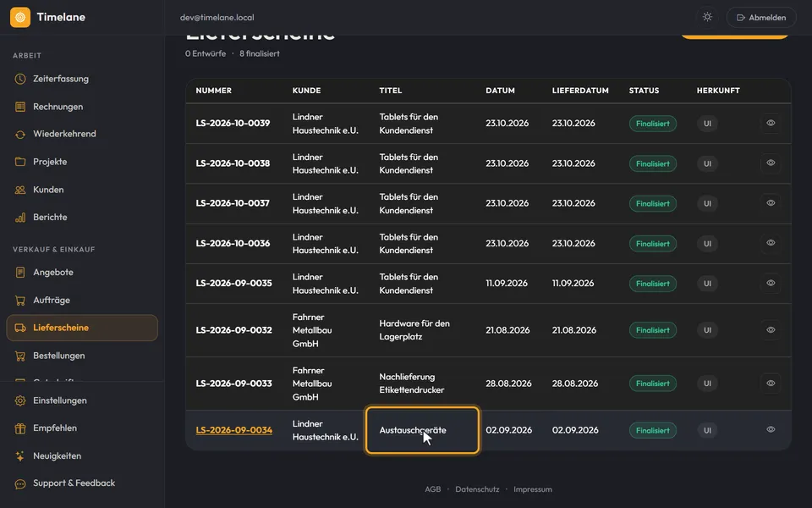View delivery note LS-2026-10-0038 via eye icon
This screenshot has width=812, height=508.
click(x=771, y=163)
